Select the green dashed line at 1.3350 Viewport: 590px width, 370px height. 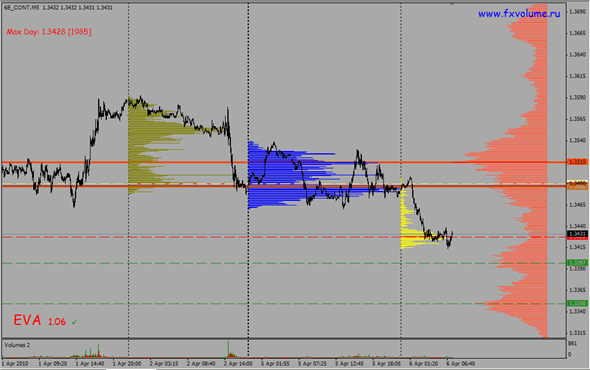[x=284, y=303]
